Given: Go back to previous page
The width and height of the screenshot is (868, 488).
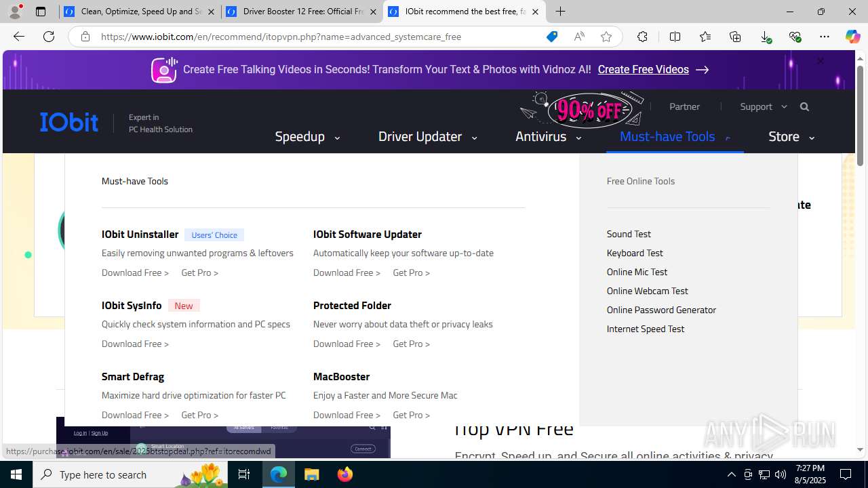Looking at the screenshot, I should pyautogui.click(x=19, y=37).
